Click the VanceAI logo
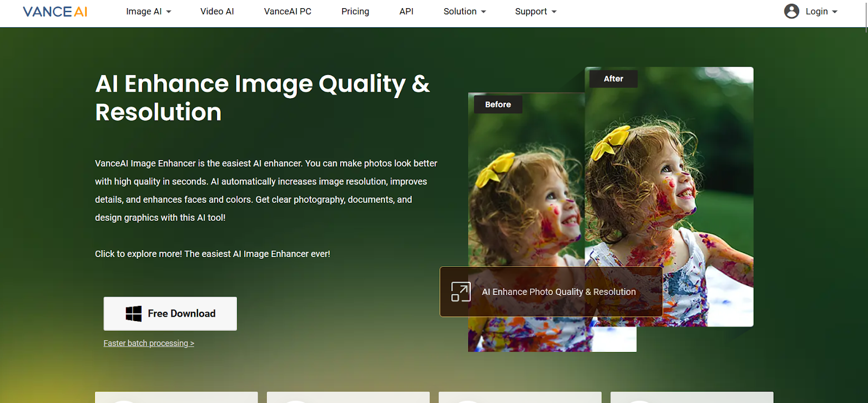Viewport: 868px width, 403px height. tap(55, 11)
